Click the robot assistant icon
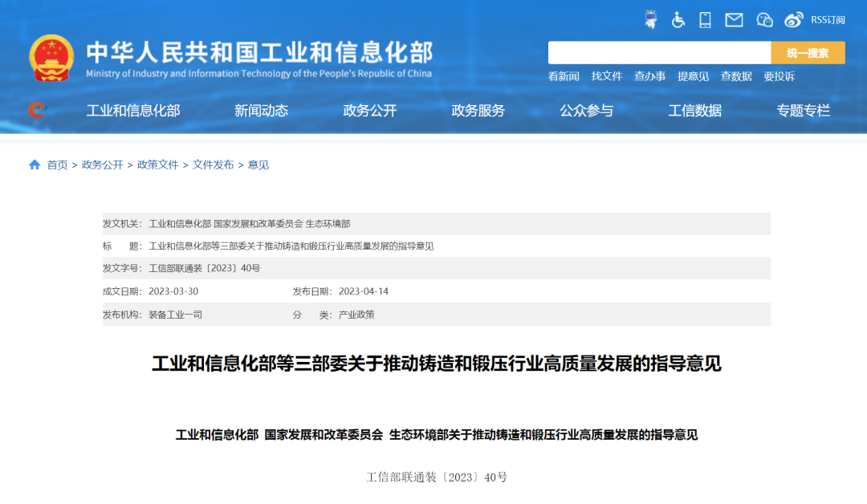This screenshot has width=867, height=504. tap(652, 19)
